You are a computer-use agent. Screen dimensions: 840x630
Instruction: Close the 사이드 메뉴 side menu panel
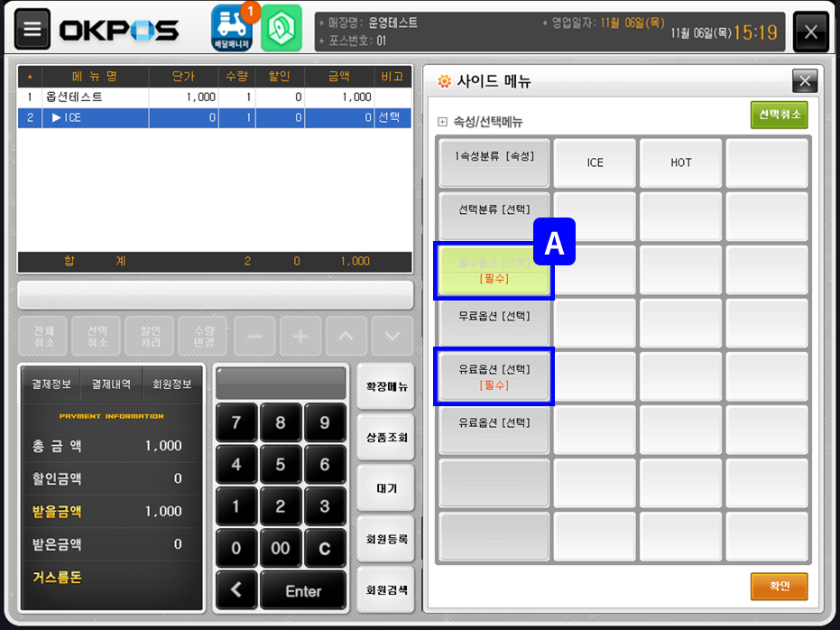click(804, 81)
